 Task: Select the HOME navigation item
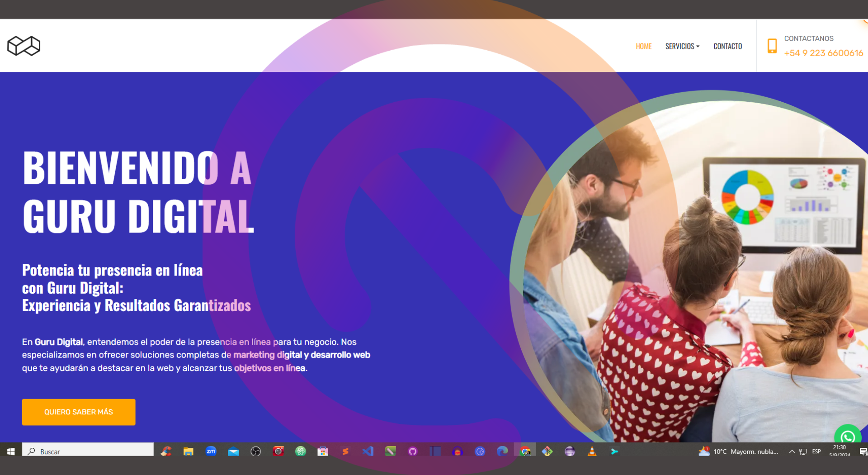click(x=643, y=46)
